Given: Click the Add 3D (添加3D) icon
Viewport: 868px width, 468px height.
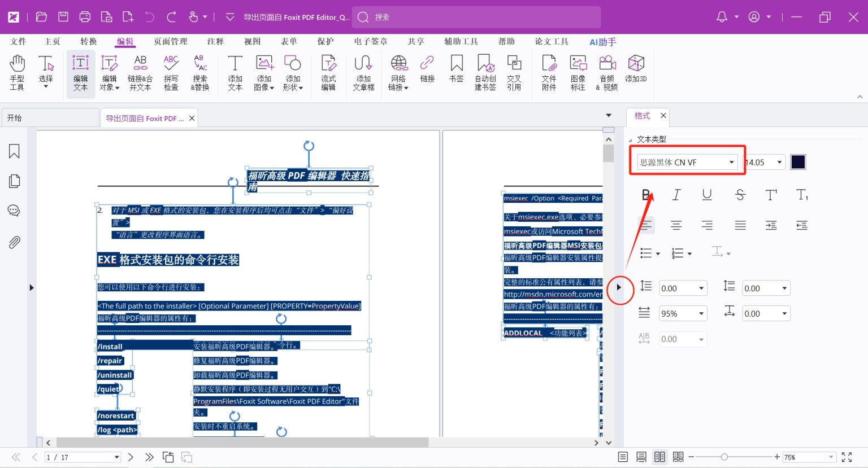Looking at the screenshot, I should (x=636, y=69).
